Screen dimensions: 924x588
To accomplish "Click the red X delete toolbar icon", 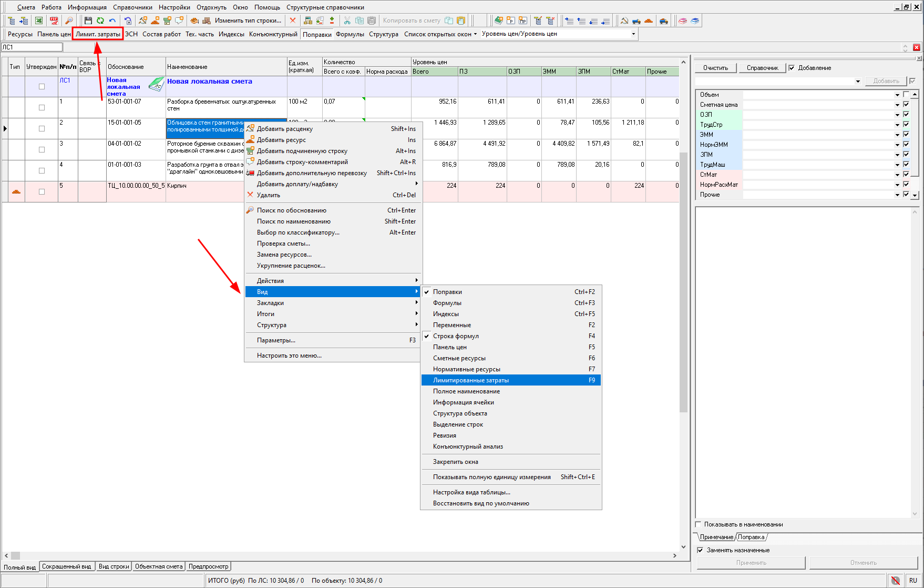I will 293,21.
